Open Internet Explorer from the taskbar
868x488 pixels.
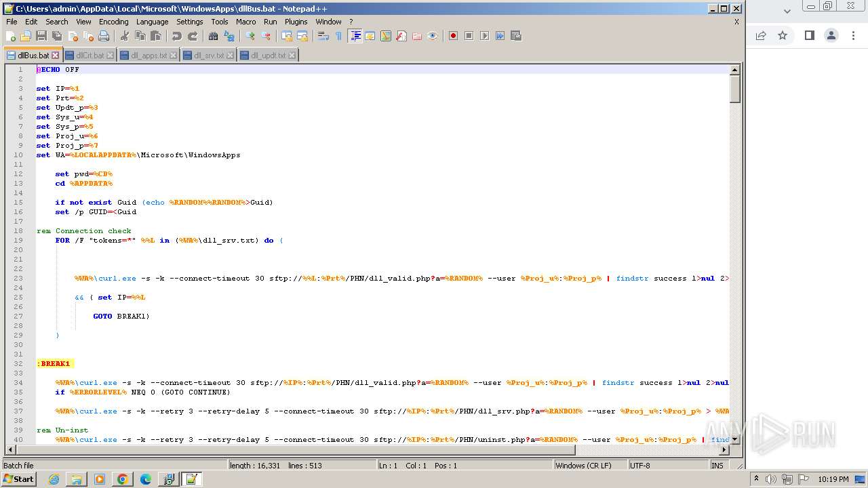point(54,479)
